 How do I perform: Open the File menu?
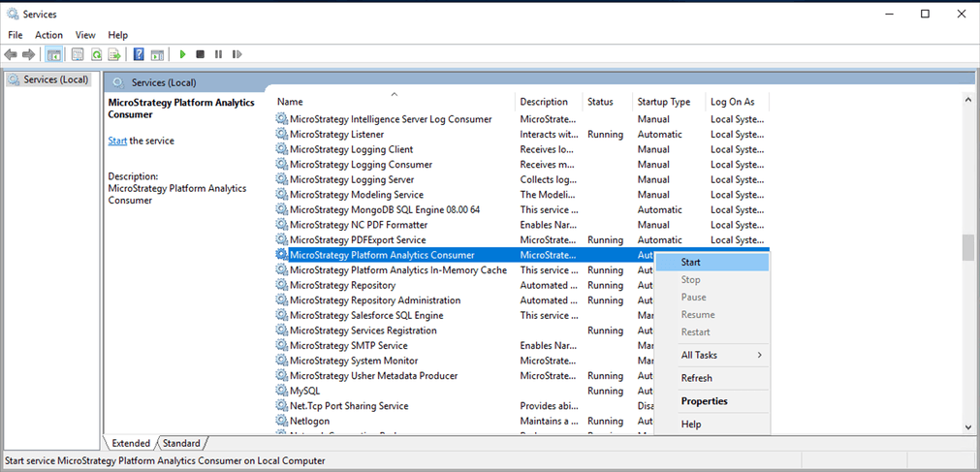coord(15,35)
